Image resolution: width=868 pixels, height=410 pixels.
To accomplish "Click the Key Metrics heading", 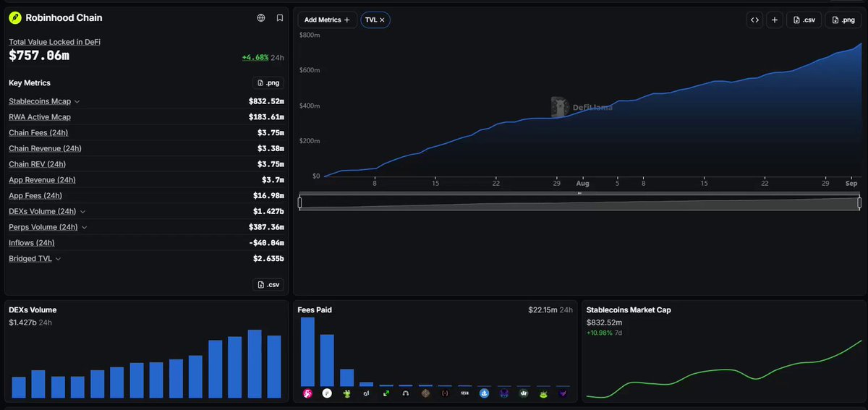I will [x=30, y=83].
